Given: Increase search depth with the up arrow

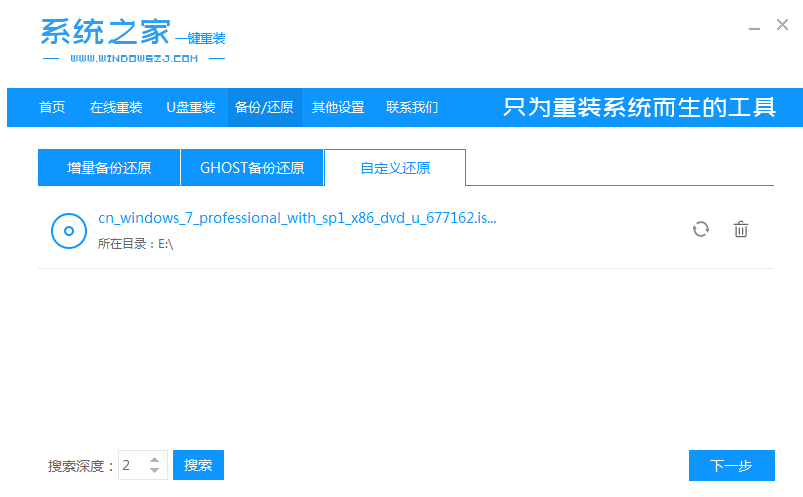Looking at the screenshot, I should point(154,460).
